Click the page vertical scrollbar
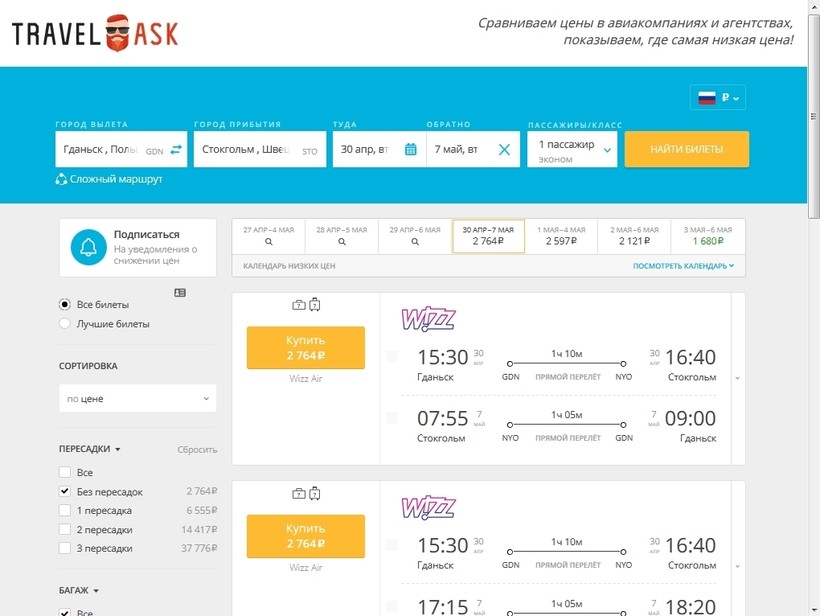This screenshot has width=820, height=616. (813, 300)
